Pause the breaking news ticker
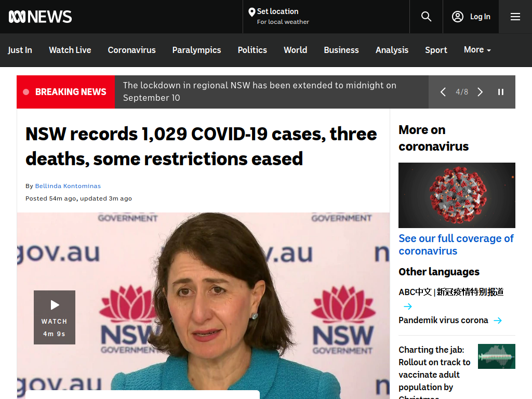This screenshot has height=399, width=532. 500,92
